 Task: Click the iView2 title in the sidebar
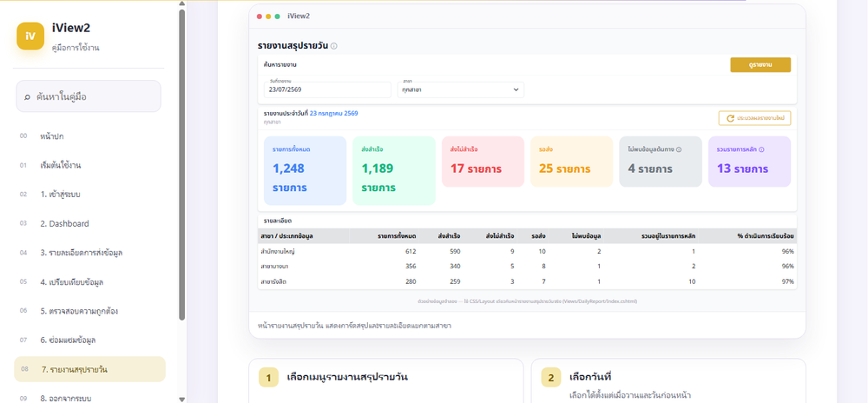pyautogui.click(x=71, y=29)
